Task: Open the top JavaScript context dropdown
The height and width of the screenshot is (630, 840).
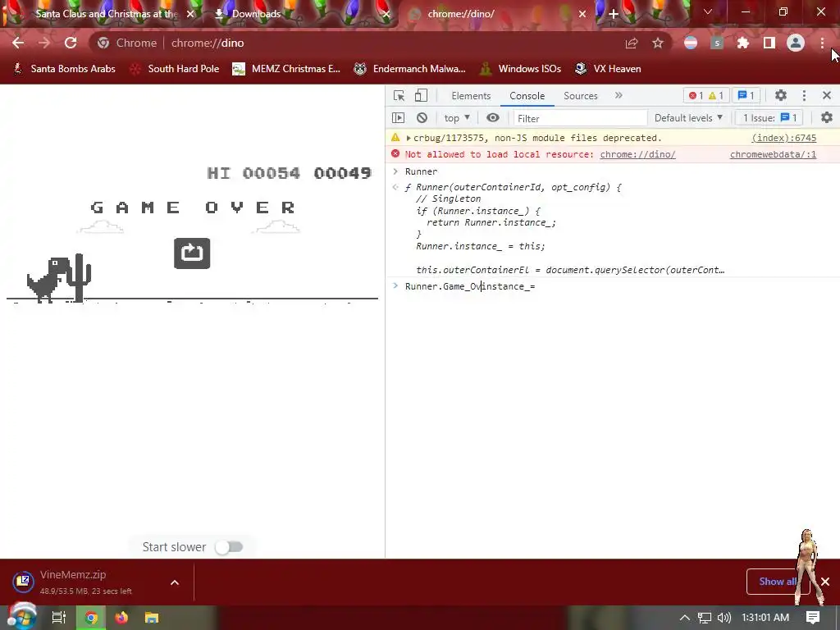Action: 456,118
